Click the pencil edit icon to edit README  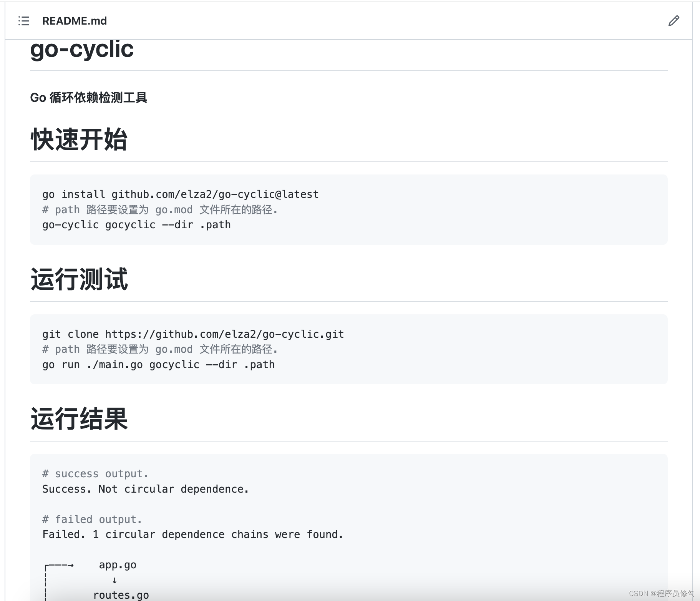pos(673,21)
